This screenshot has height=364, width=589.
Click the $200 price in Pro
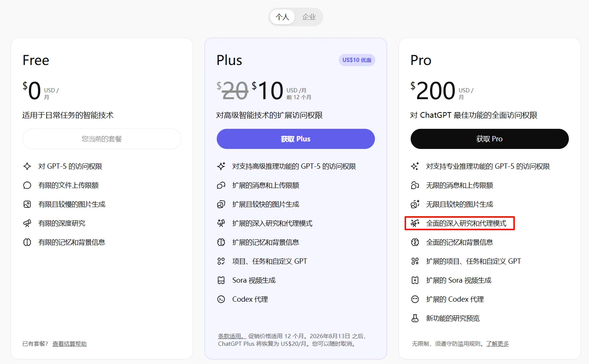tap(433, 91)
